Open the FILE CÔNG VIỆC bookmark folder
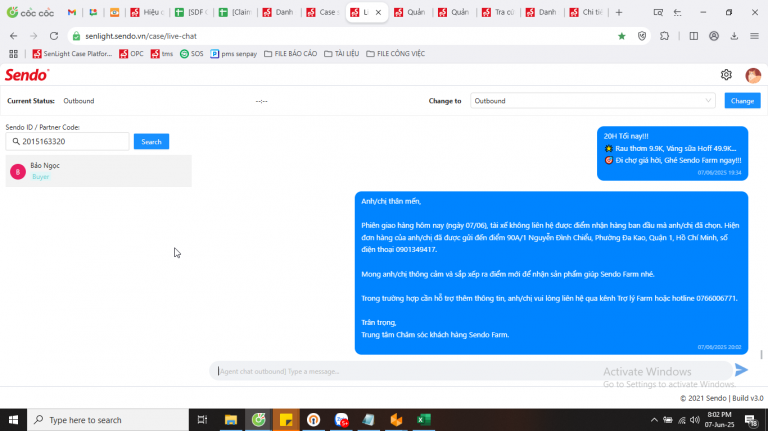This screenshot has width=768, height=431. point(395,54)
